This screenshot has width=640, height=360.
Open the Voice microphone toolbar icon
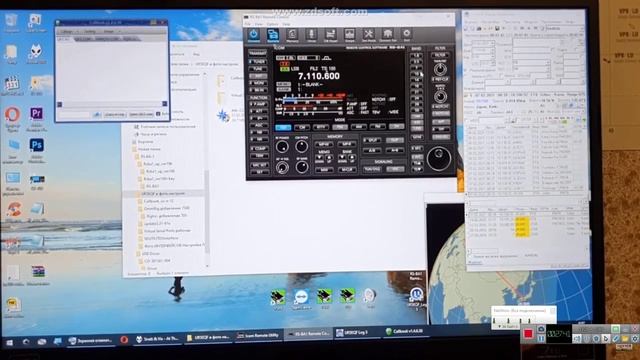pos(311,35)
